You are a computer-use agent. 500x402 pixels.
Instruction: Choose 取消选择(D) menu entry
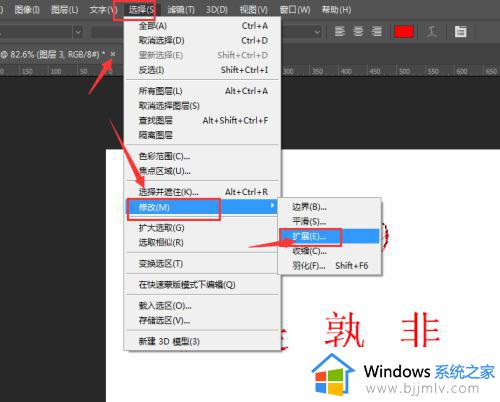tap(203, 41)
